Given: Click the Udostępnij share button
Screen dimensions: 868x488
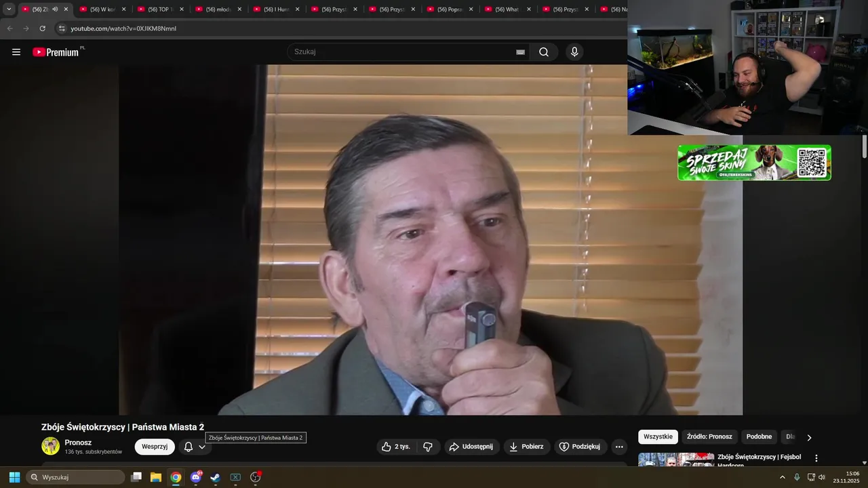Looking at the screenshot, I should click(471, 447).
